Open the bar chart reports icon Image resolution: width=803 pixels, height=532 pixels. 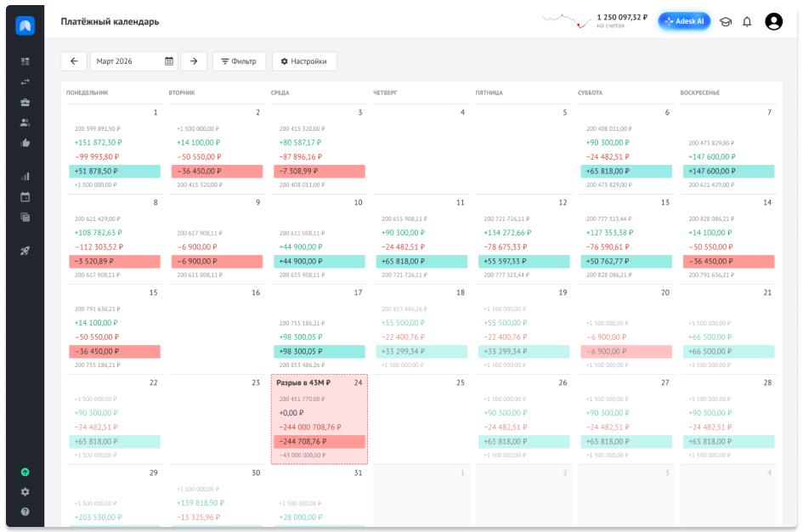(x=25, y=177)
